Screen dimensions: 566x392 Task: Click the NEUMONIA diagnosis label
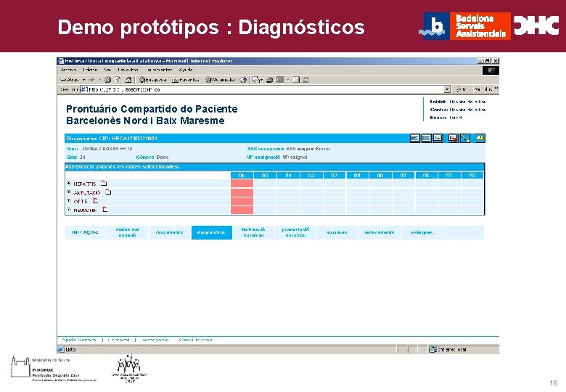[85, 210]
